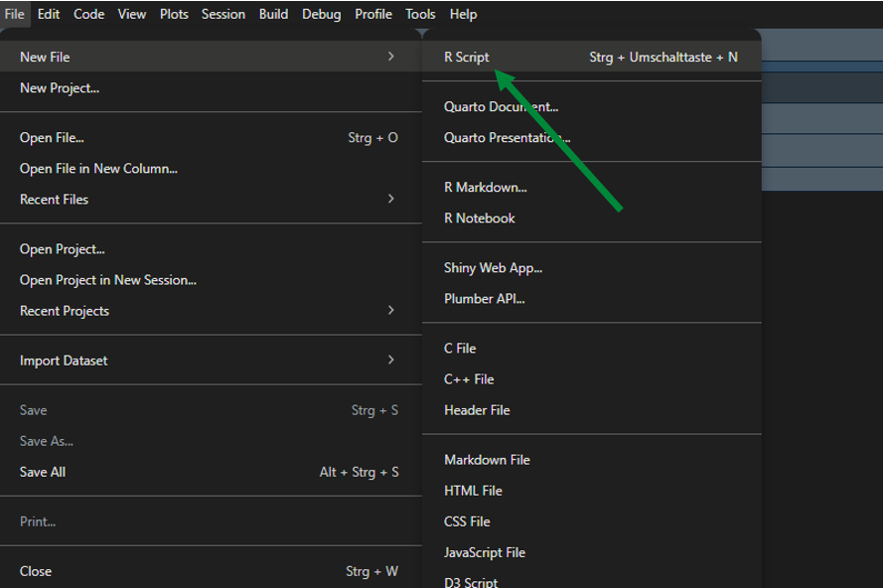The height and width of the screenshot is (588, 883).
Task: Open the Profile menu
Action: (x=373, y=14)
